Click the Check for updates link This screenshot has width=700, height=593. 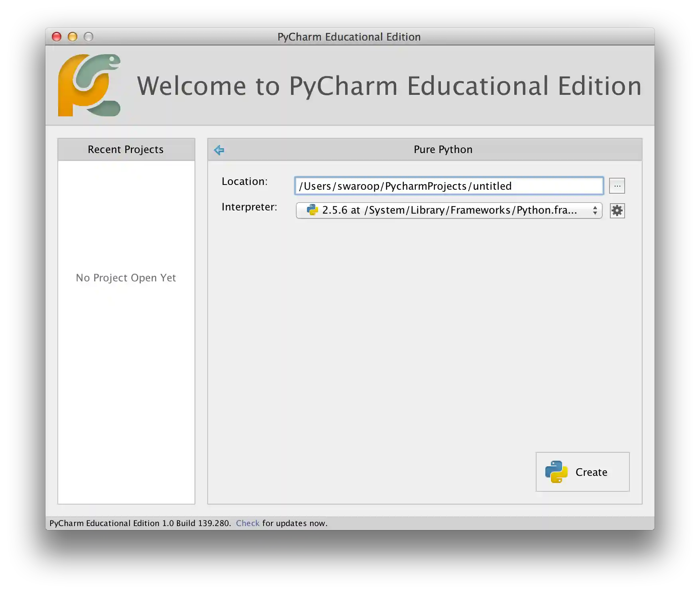[x=248, y=523]
